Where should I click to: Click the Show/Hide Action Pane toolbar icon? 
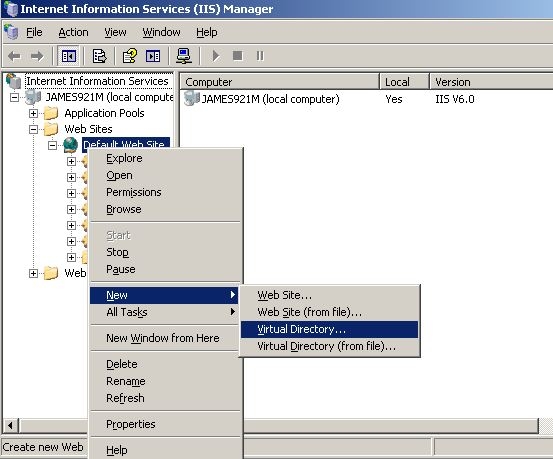[x=153, y=56]
